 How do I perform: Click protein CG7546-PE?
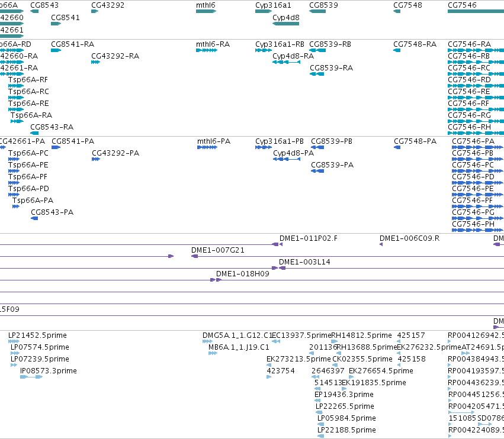(473, 189)
